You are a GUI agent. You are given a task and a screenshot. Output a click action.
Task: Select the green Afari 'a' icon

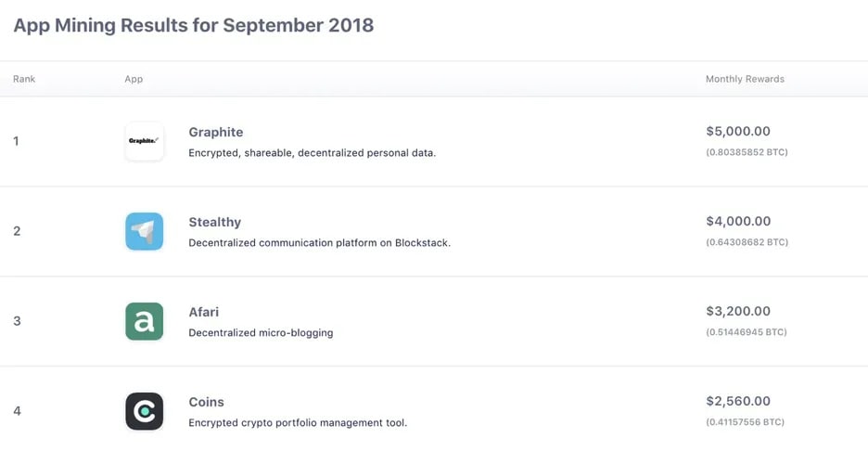tap(145, 321)
